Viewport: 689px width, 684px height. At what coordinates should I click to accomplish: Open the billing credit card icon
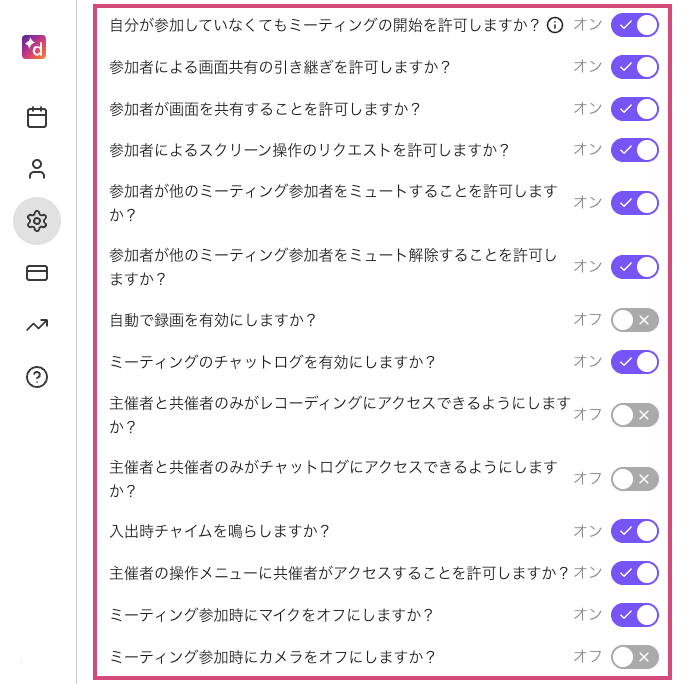37,273
